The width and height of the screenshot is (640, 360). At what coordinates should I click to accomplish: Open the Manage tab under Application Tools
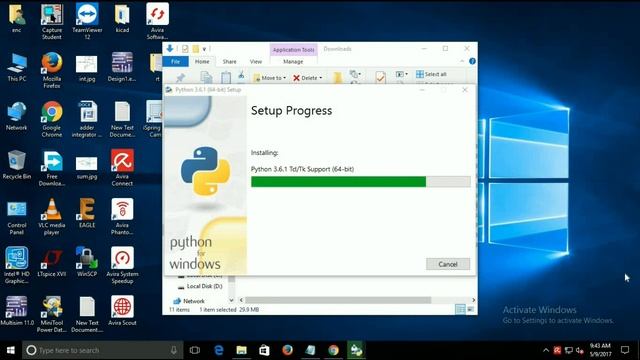[x=293, y=61]
